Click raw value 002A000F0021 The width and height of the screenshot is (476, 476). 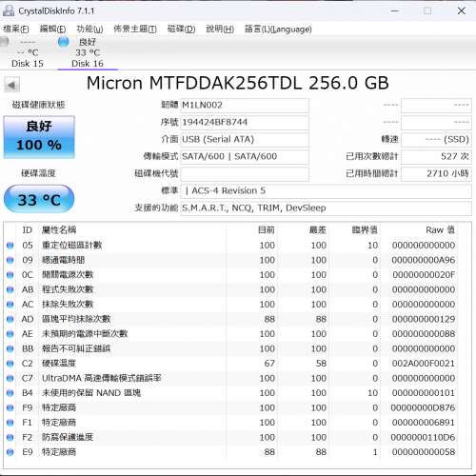424,364
